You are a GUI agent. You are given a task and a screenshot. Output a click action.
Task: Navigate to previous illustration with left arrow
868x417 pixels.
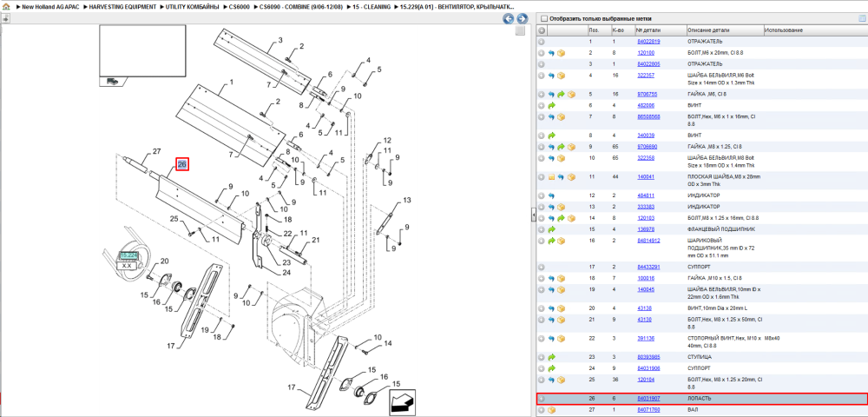[508, 19]
